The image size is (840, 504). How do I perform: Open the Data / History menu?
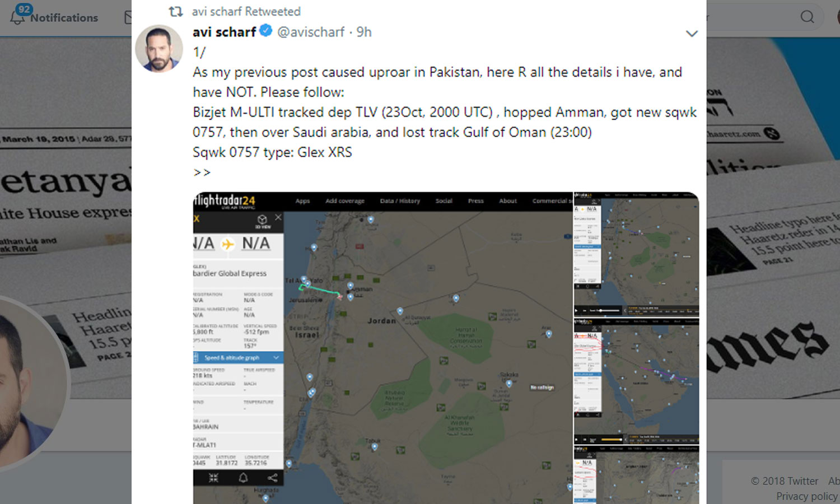[x=400, y=200]
